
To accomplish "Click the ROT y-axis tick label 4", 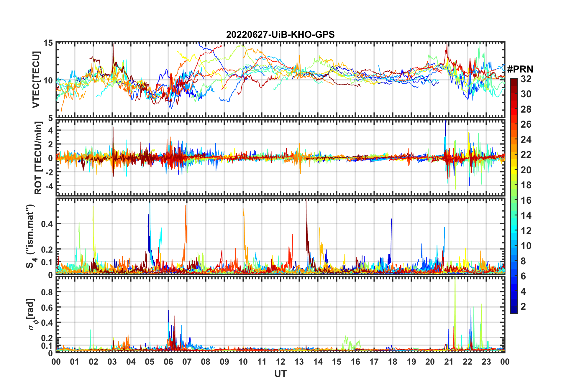I will click(x=50, y=130).
